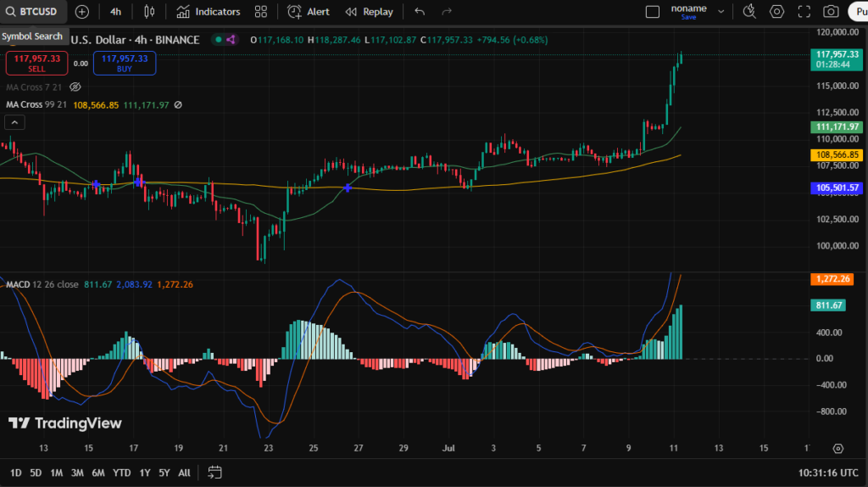Click the Close value C117,957.33
868x487 pixels.
(x=446, y=40)
